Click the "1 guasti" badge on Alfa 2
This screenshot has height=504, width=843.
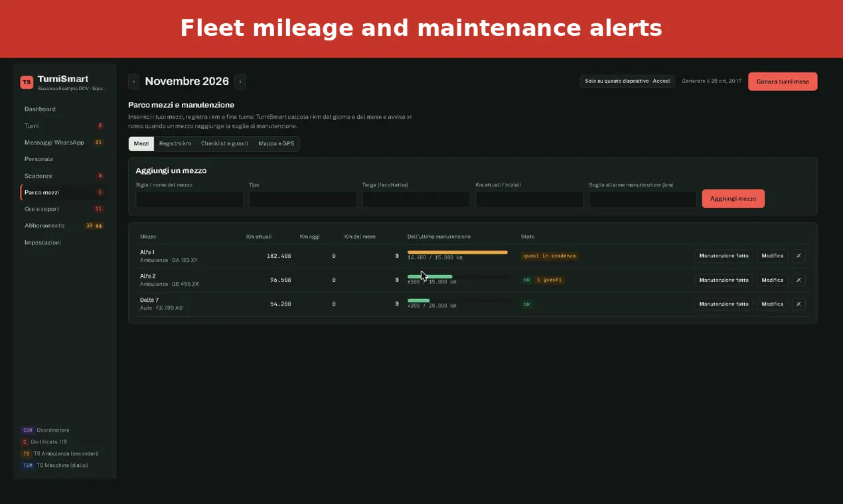pyautogui.click(x=549, y=280)
